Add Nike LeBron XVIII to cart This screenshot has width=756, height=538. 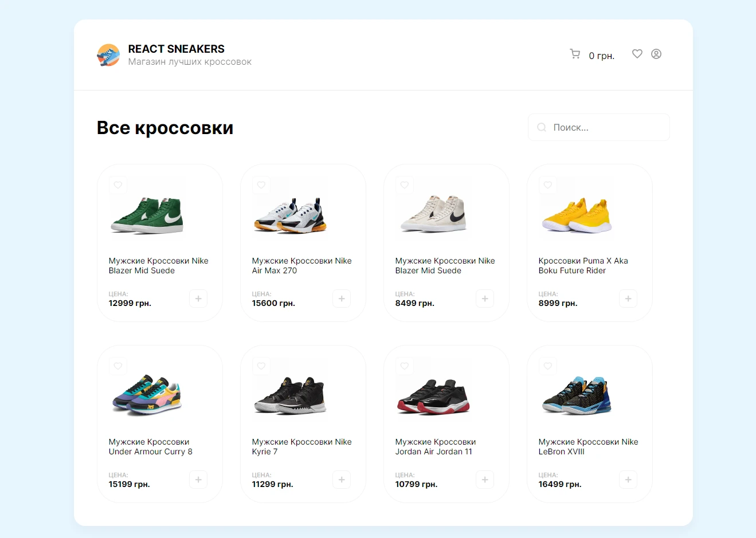point(628,480)
